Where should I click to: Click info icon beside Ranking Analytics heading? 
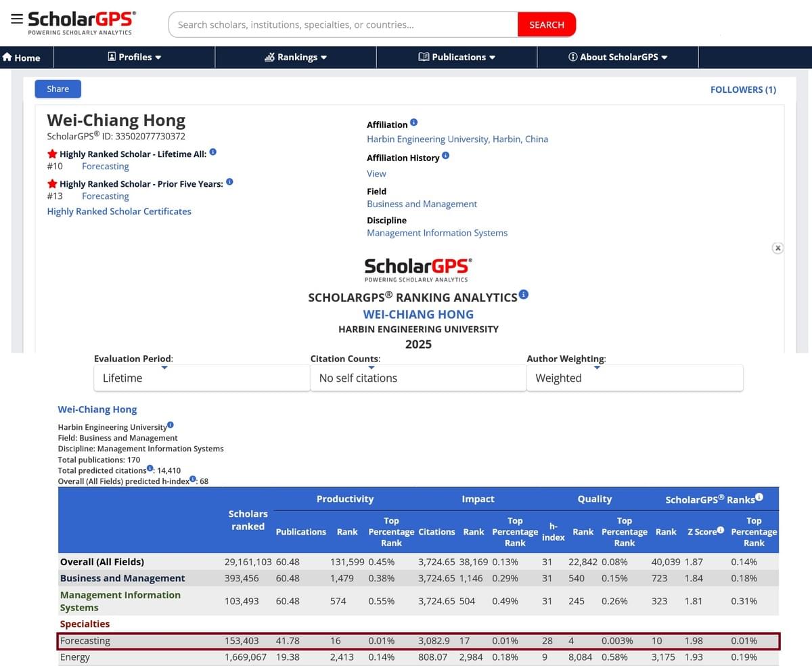(524, 294)
